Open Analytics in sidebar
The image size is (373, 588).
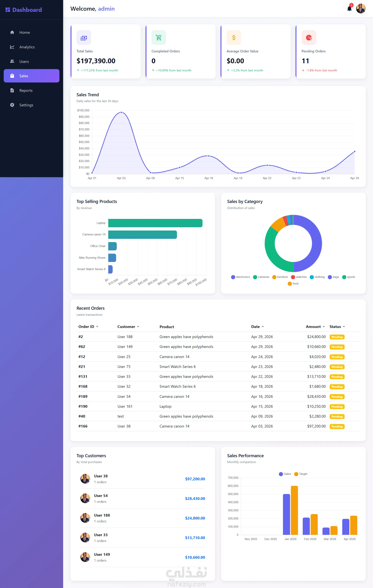(31, 47)
